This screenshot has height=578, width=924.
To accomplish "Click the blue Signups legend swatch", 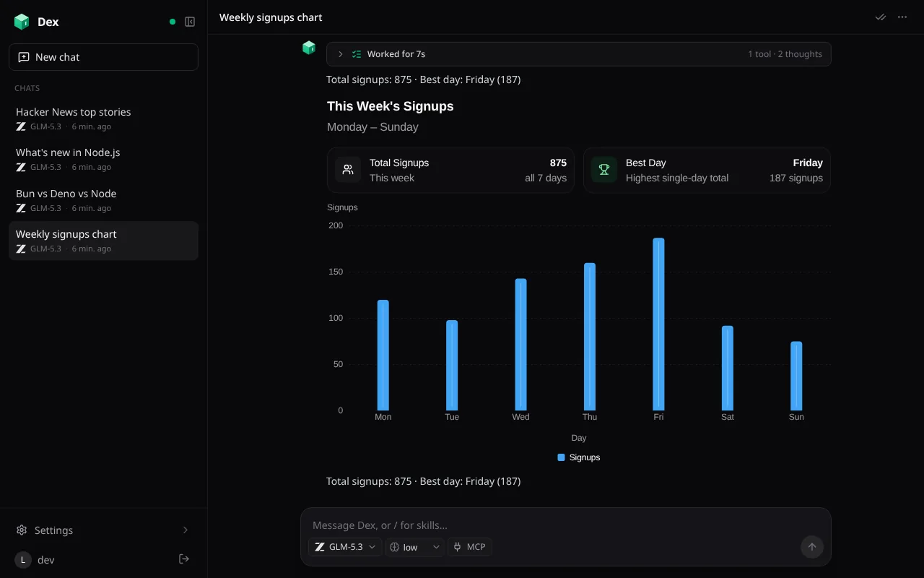I will pyautogui.click(x=562, y=457).
